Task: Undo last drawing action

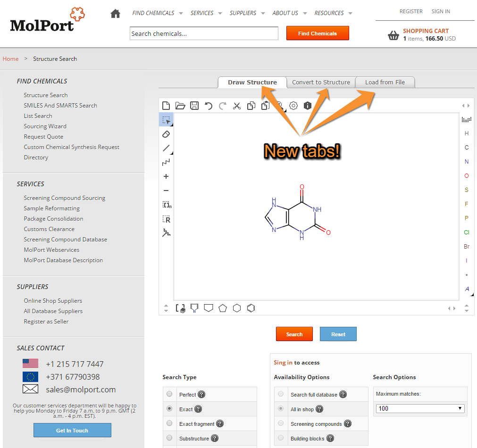Action: pos(209,106)
